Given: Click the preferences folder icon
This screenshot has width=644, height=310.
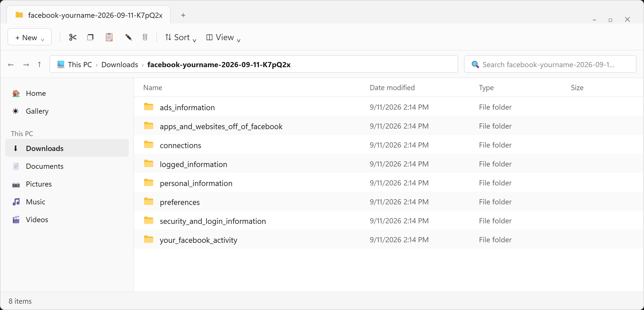Looking at the screenshot, I should [x=149, y=201].
